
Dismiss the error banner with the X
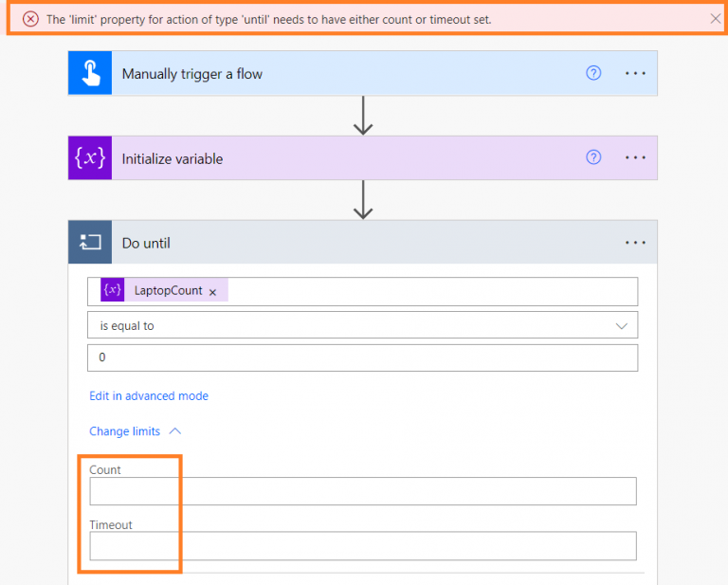[x=716, y=18]
